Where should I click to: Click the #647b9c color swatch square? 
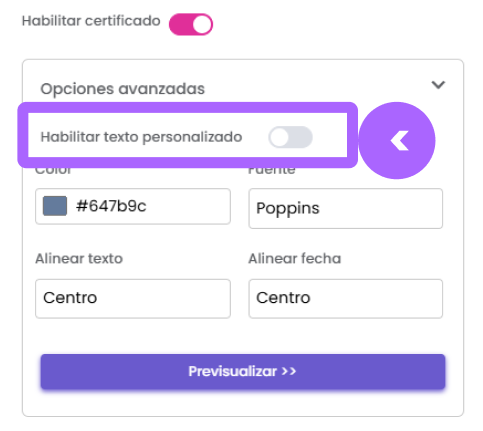55,206
